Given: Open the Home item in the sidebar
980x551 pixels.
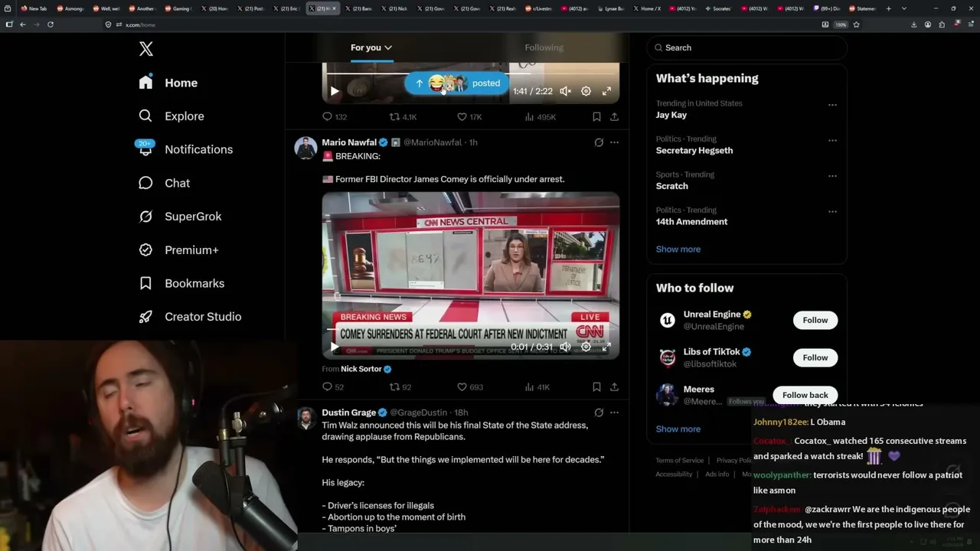Looking at the screenshot, I should (x=168, y=83).
